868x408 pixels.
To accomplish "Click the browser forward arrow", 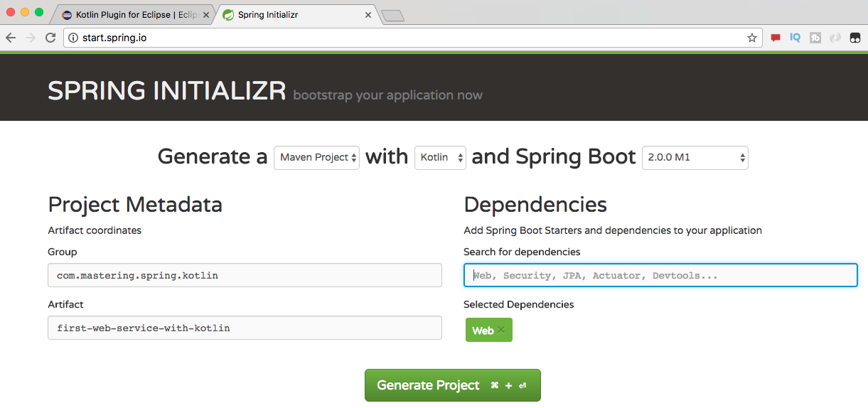I will pos(31,38).
